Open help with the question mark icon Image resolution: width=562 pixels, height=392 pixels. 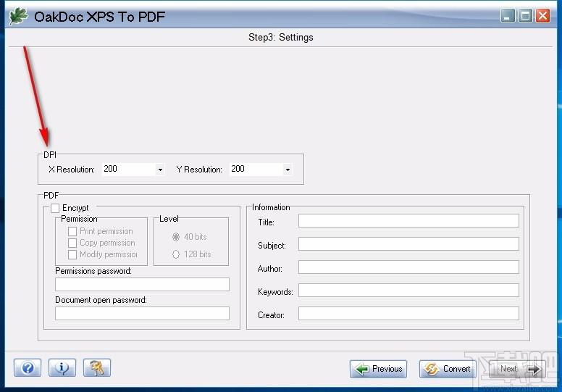point(28,367)
